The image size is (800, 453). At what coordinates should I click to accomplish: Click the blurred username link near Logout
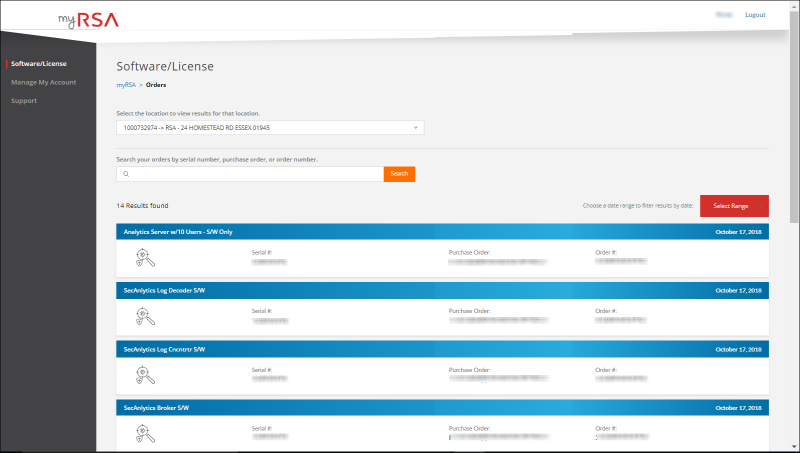point(724,15)
